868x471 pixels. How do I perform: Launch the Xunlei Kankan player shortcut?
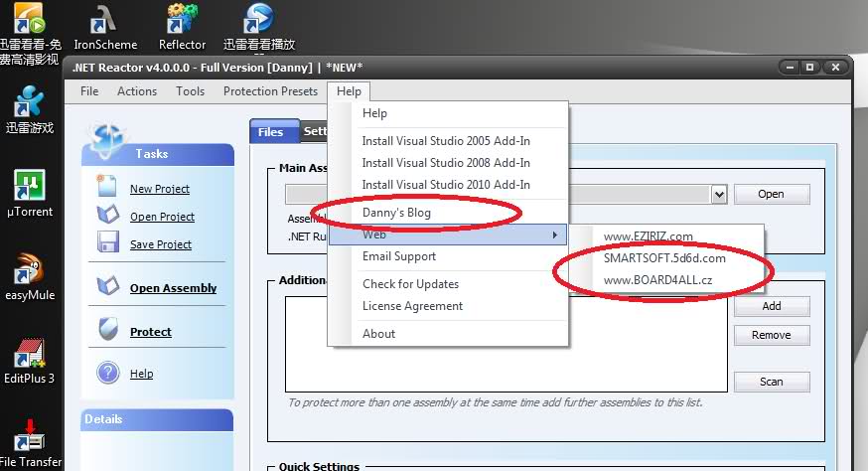(258, 28)
